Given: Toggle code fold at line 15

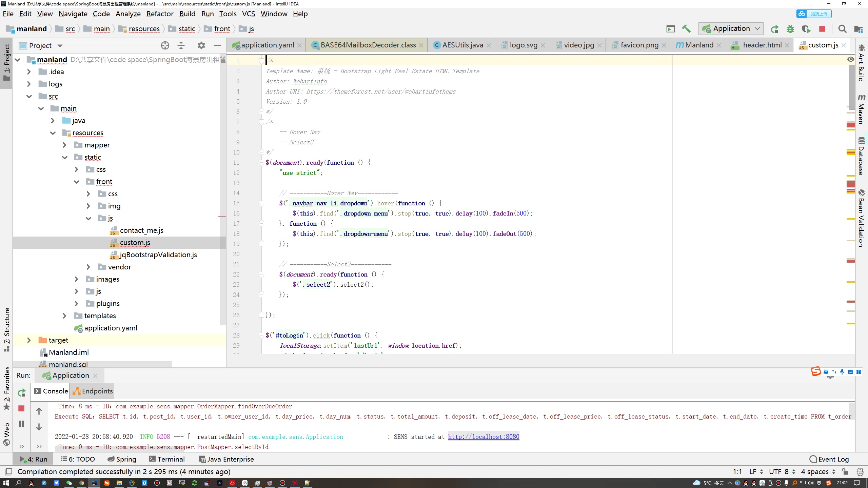Looking at the screenshot, I should 261,203.
